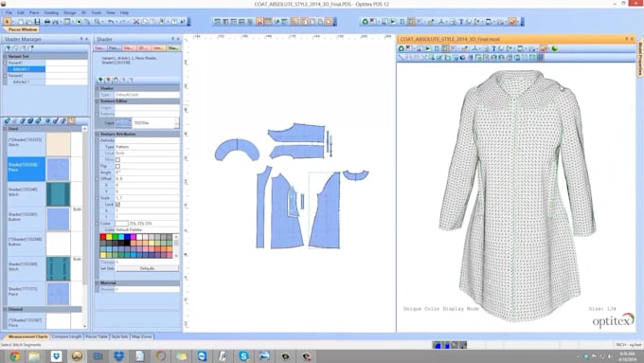Toggle the Flip checkbox
This screenshot has height=363, width=644.
117,166
